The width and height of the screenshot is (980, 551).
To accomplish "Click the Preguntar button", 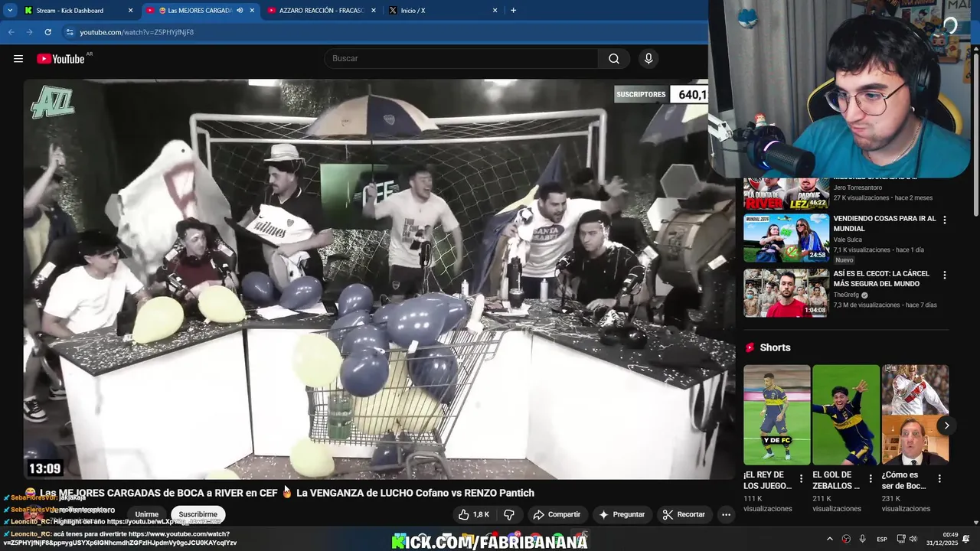I will click(621, 514).
